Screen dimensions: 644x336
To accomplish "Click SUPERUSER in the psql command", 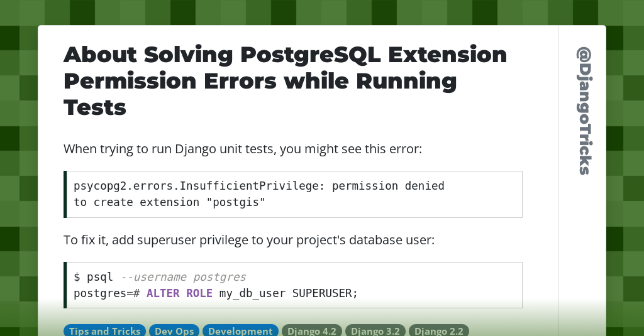I will (x=325, y=293).
